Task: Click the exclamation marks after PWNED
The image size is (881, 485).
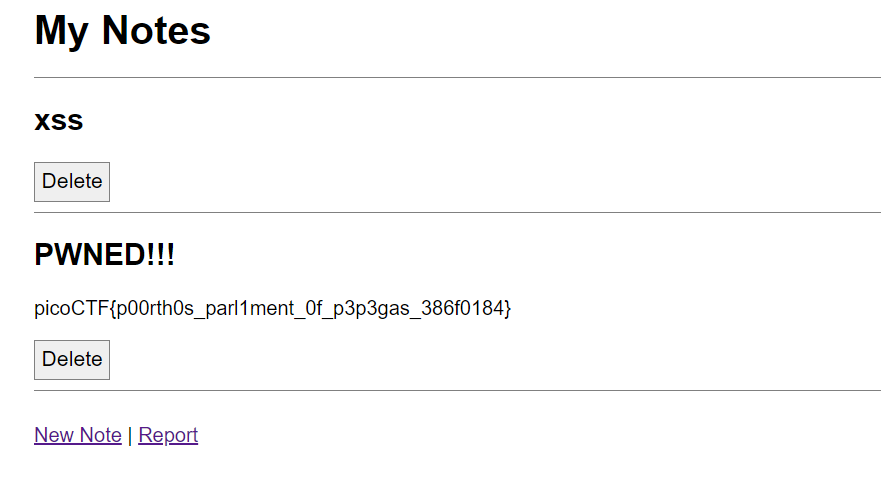Action: [161, 255]
